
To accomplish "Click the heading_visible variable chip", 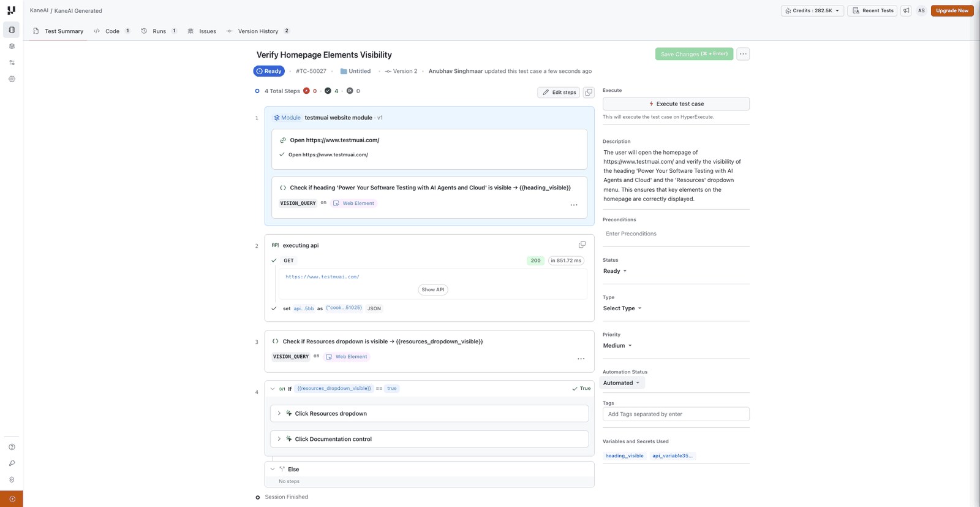I will 625,456.
